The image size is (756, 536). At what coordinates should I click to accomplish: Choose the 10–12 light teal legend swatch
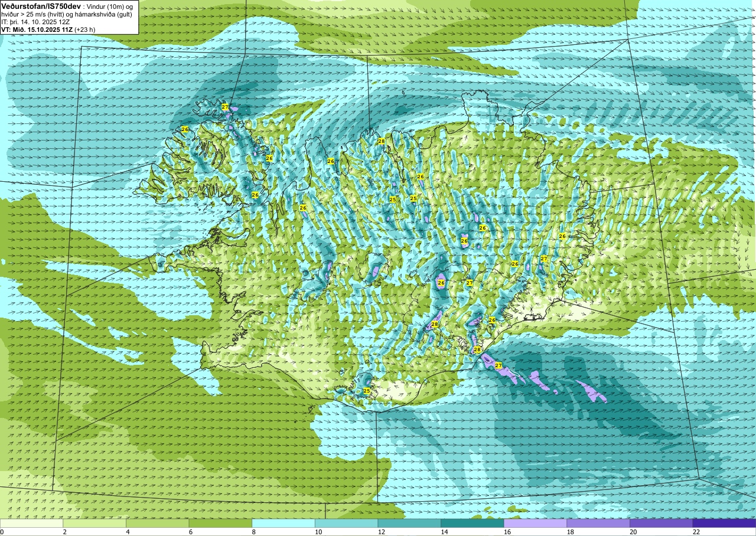(x=347, y=523)
